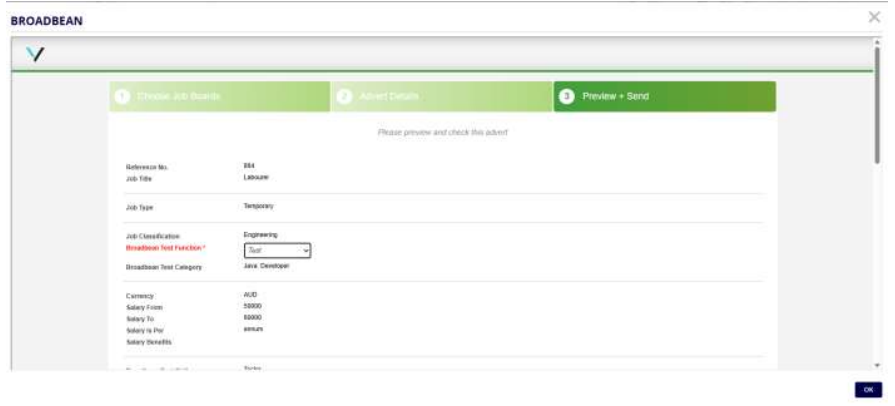Click the inner scrollbar up arrow

click(x=877, y=42)
